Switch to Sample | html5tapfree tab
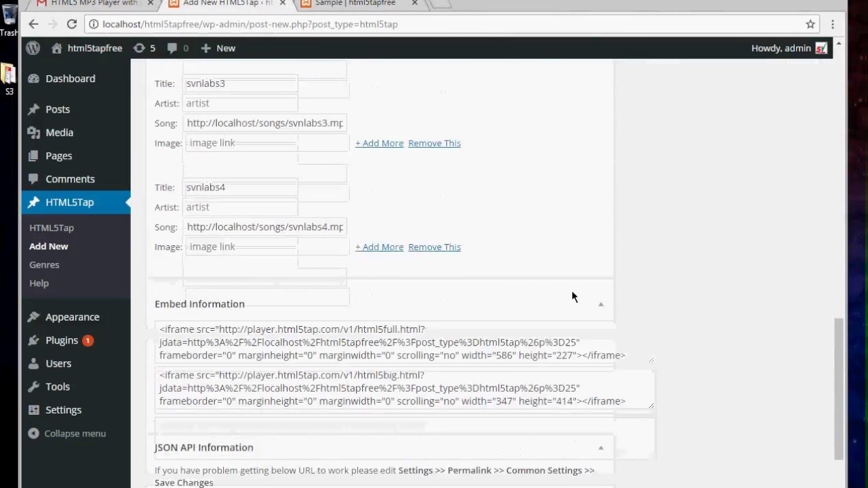 click(x=355, y=4)
